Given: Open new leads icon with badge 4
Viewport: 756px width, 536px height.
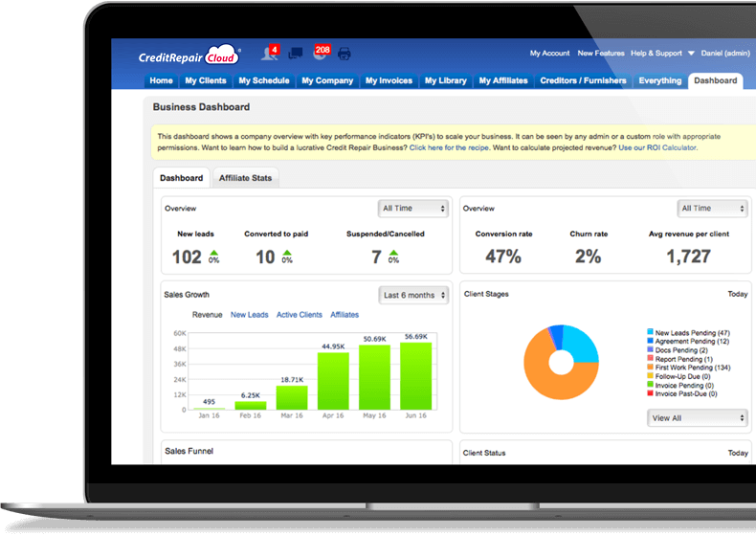Looking at the screenshot, I should coord(270,54).
